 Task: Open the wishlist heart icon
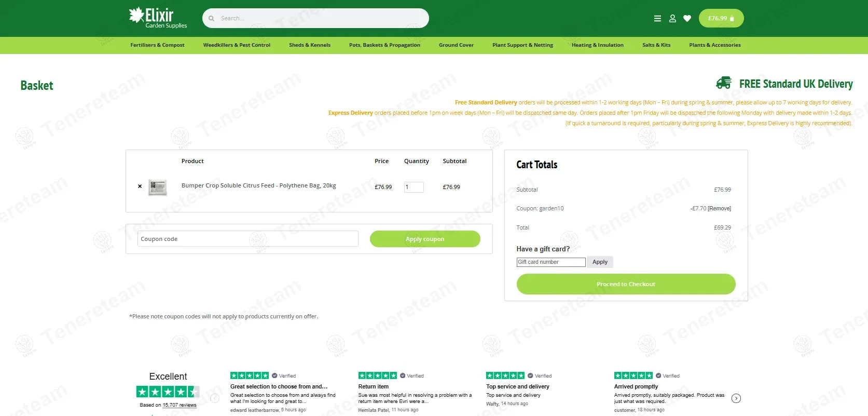[687, 18]
